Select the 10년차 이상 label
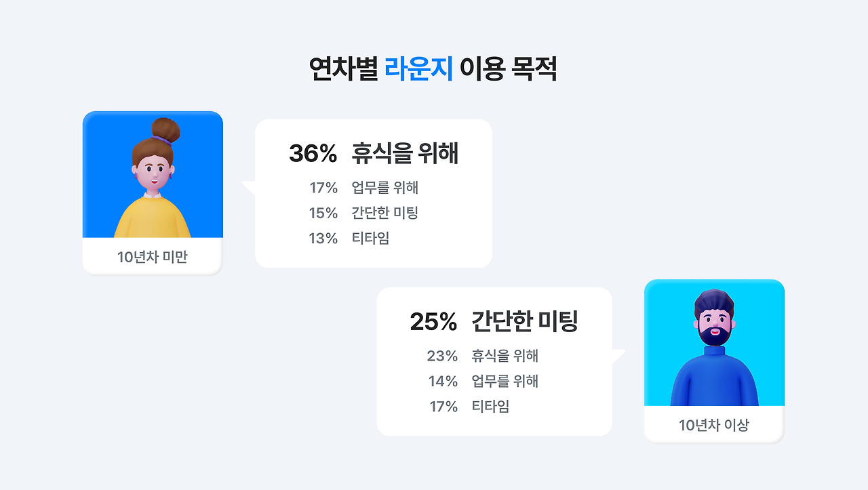 [x=714, y=425]
